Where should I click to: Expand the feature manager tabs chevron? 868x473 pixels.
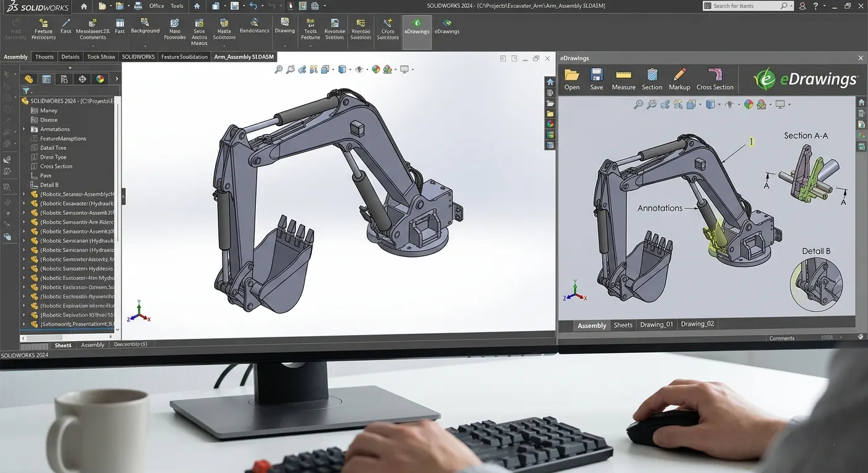[117, 79]
